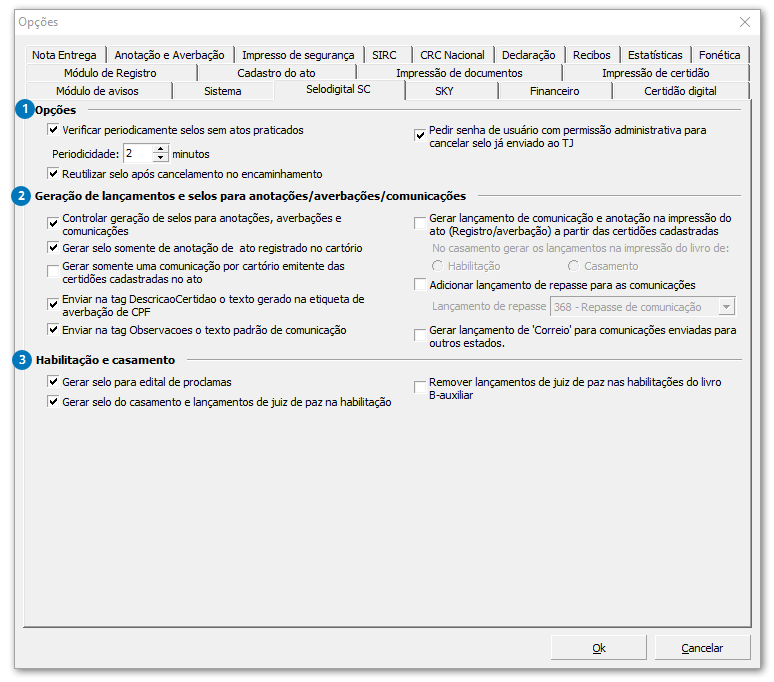The height and width of the screenshot is (682, 774).
Task: Uncheck Gerar selo para edital de proclamas
Action: pyautogui.click(x=53, y=381)
